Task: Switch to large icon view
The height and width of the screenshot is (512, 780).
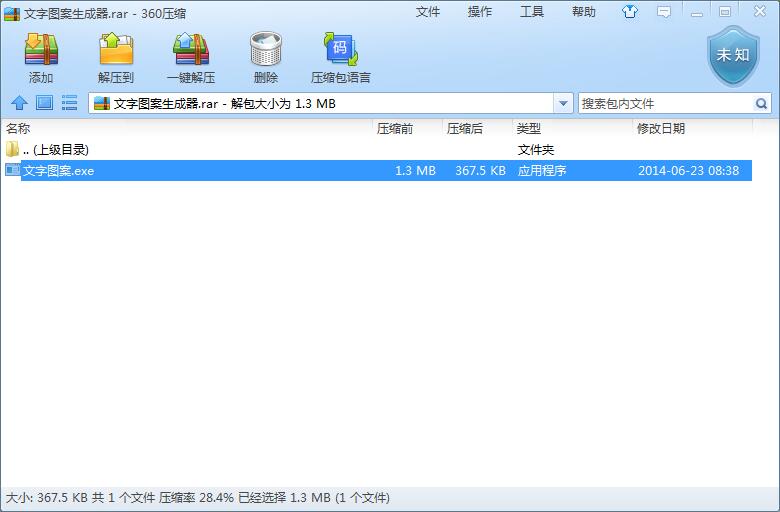Action: pyautogui.click(x=44, y=102)
